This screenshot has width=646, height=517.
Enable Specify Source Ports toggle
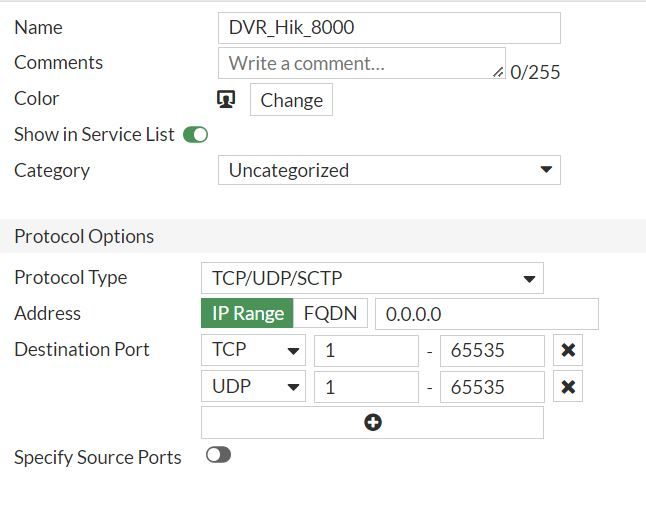click(218, 455)
